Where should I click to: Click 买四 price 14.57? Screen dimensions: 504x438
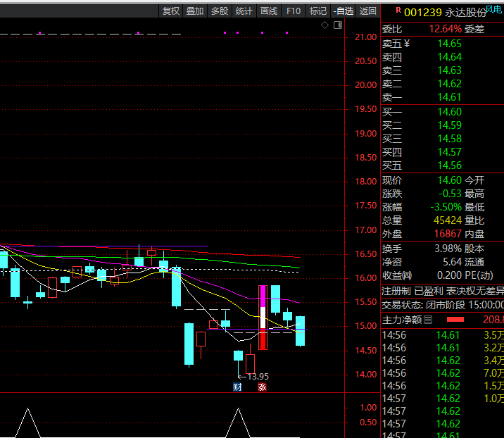coord(449,152)
